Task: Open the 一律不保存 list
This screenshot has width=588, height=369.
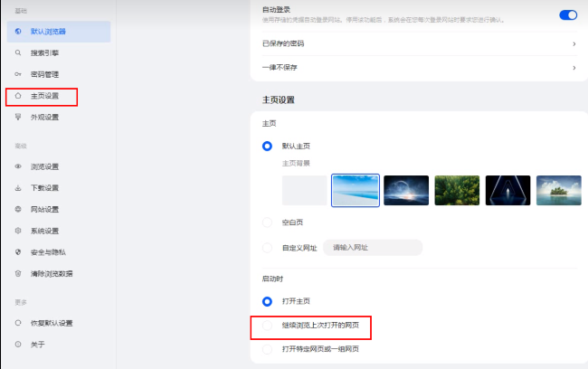Action: pyautogui.click(x=419, y=68)
